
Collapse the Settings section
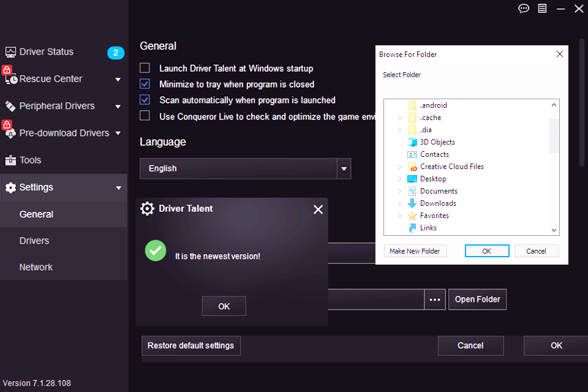[116, 187]
